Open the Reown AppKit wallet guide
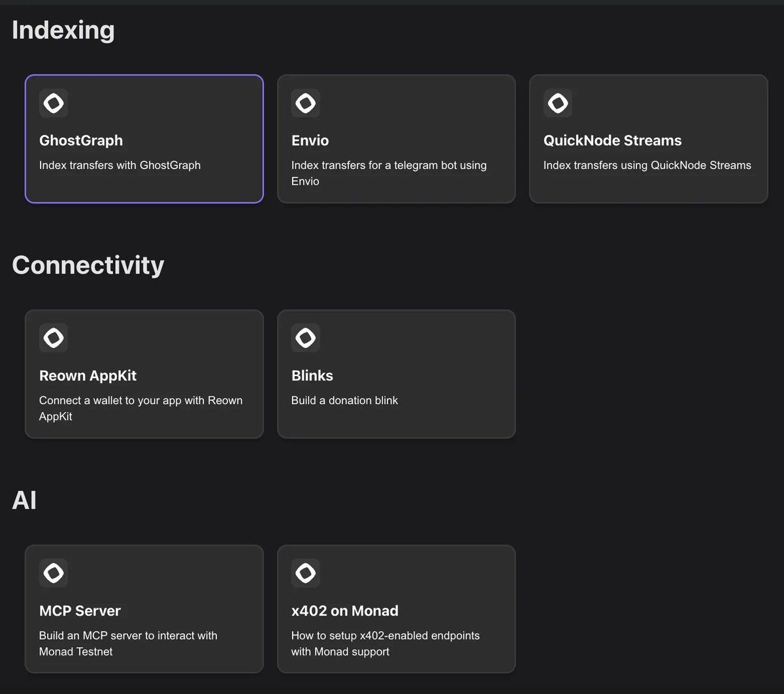This screenshot has height=694, width=784. tap(144, 373)
